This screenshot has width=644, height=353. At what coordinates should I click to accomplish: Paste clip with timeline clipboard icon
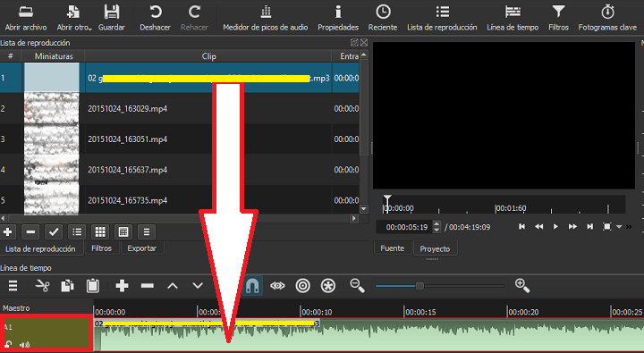93,286
